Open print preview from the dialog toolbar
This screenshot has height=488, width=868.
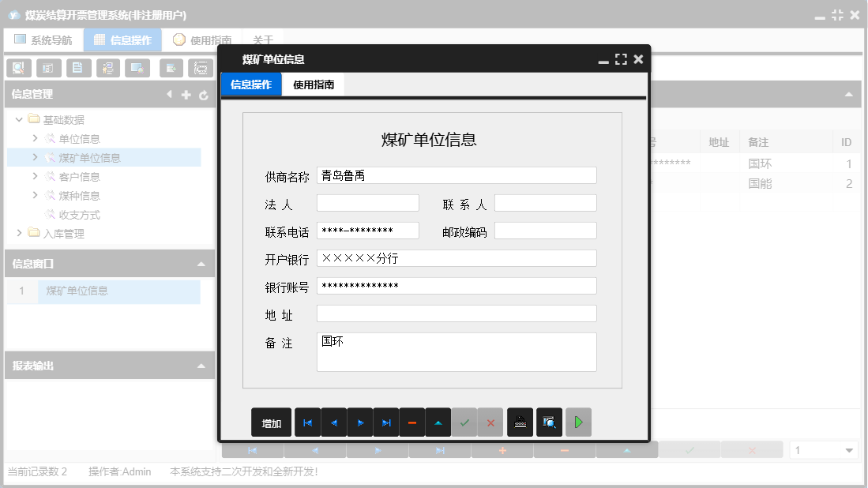[x=549, y=422]
